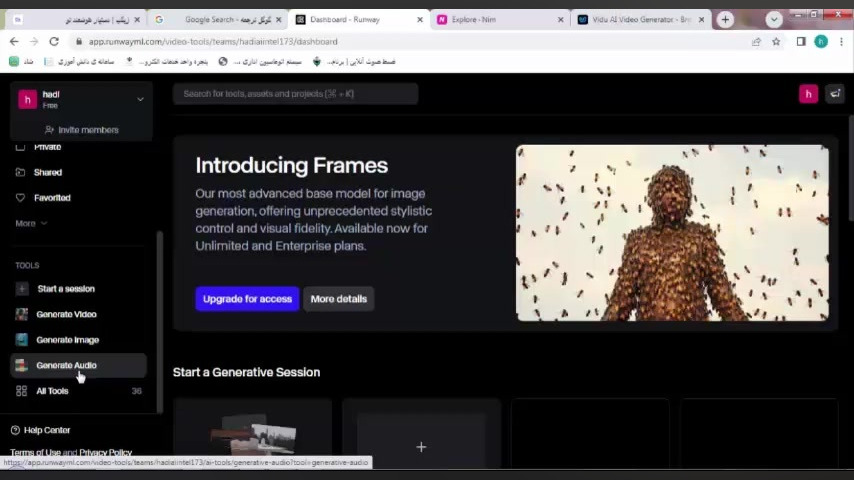854x480 pixels.
Task: Click Help Center link
Action: click(x=47, y=430)
